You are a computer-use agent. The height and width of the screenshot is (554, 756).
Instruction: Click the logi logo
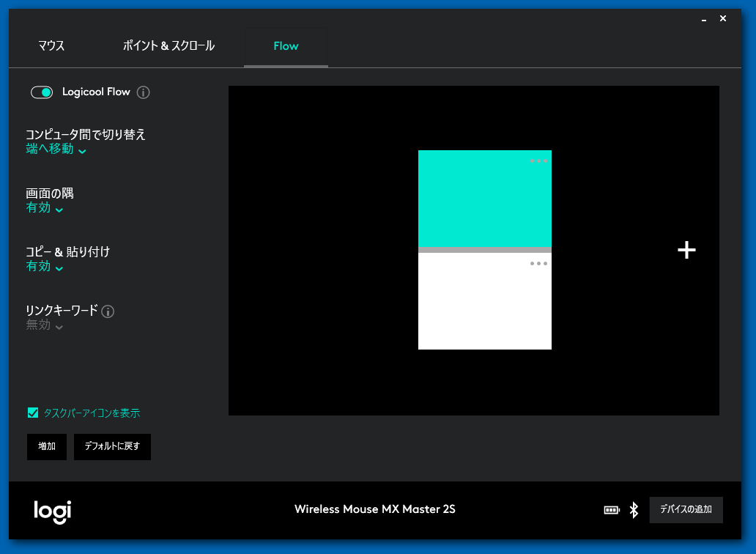[x=53, y=511]
